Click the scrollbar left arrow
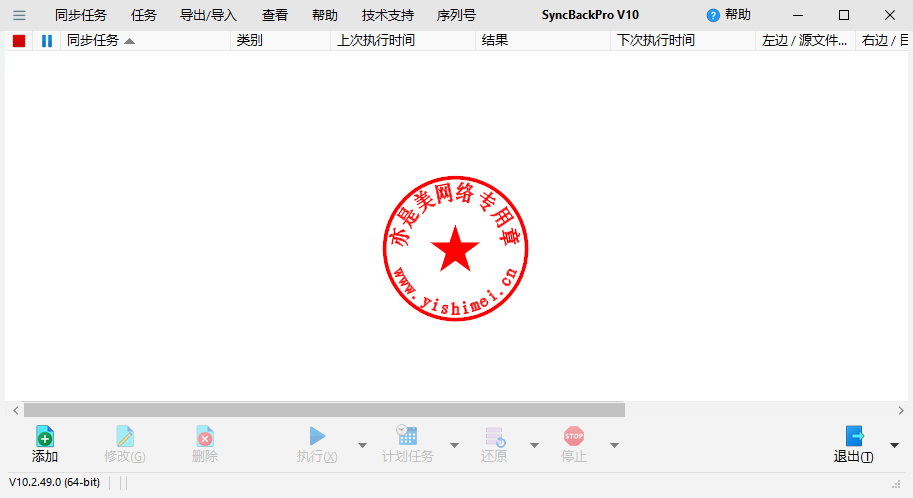This screenshot has width=913, height=498. click(x=16, y=410)
